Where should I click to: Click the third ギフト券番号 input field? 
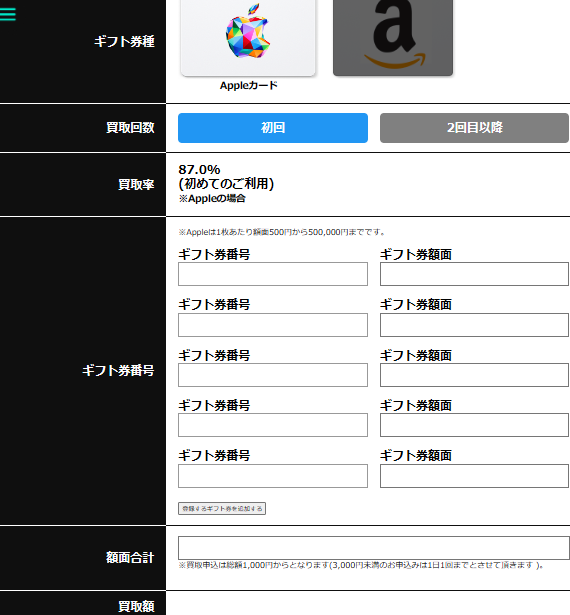pyautogui.click(x=273, y=375)
